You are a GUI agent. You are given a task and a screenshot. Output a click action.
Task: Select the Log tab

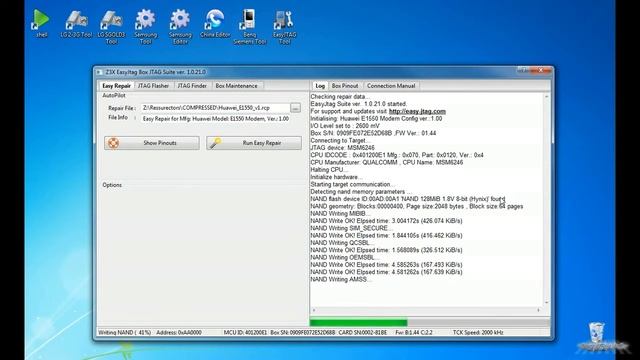coord(320,86)
